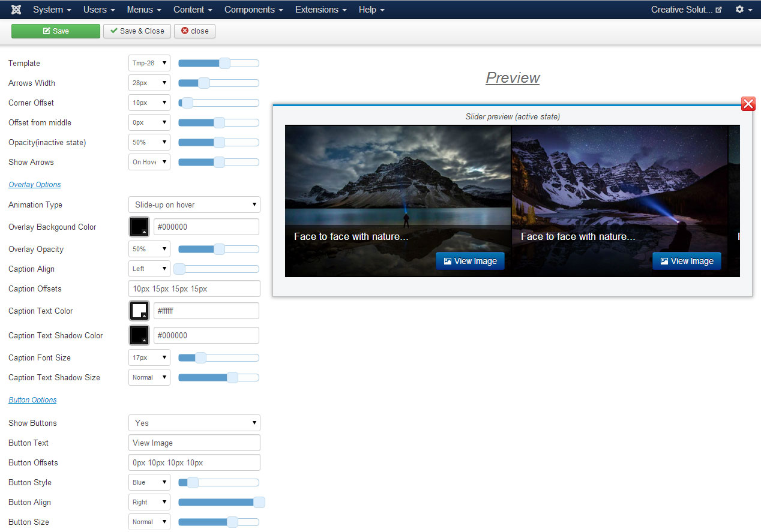Open the Components menu
Viewport: 761px width, 532px height.
point(253,10)
